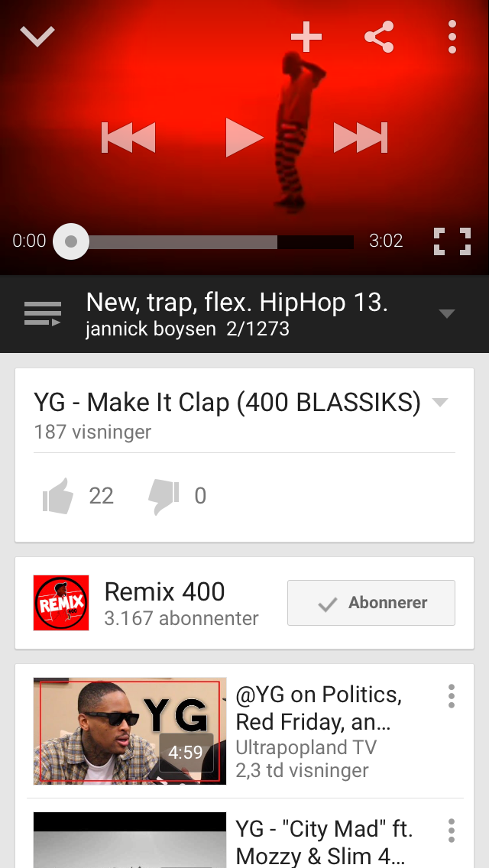Open the playlist queue icon
The height and width of the screenshot is (868, 489).
point(43,313)
